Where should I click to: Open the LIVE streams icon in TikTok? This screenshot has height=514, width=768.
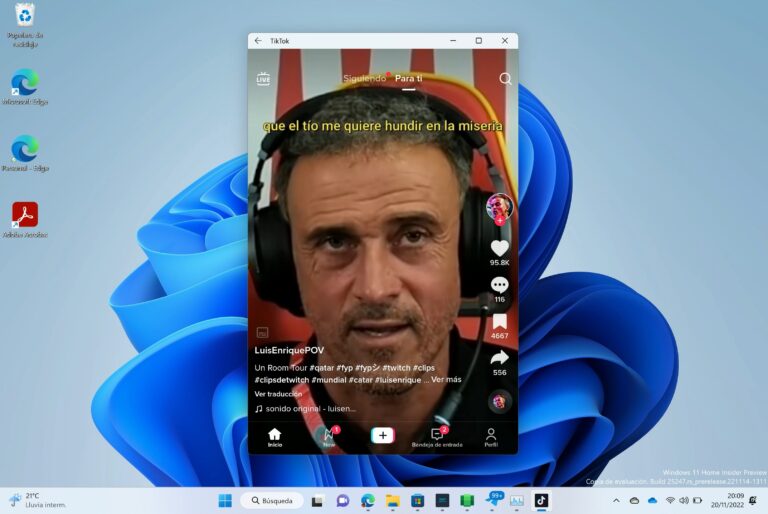(263, 79)
